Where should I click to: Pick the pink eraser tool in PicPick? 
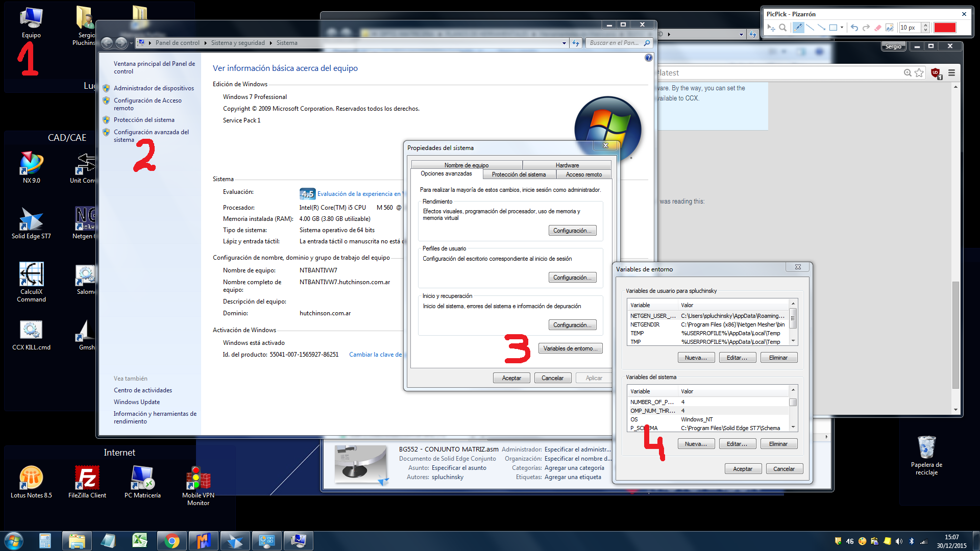pos(878,28)
